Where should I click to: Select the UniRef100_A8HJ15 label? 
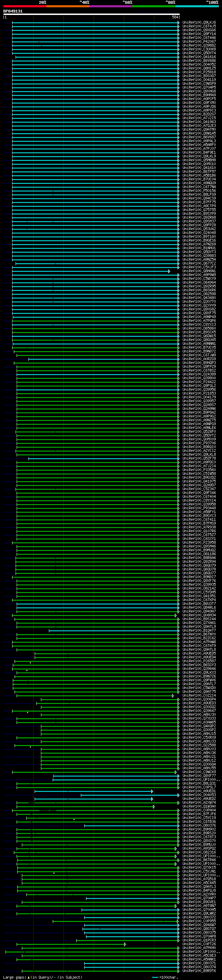pos(199,734)
